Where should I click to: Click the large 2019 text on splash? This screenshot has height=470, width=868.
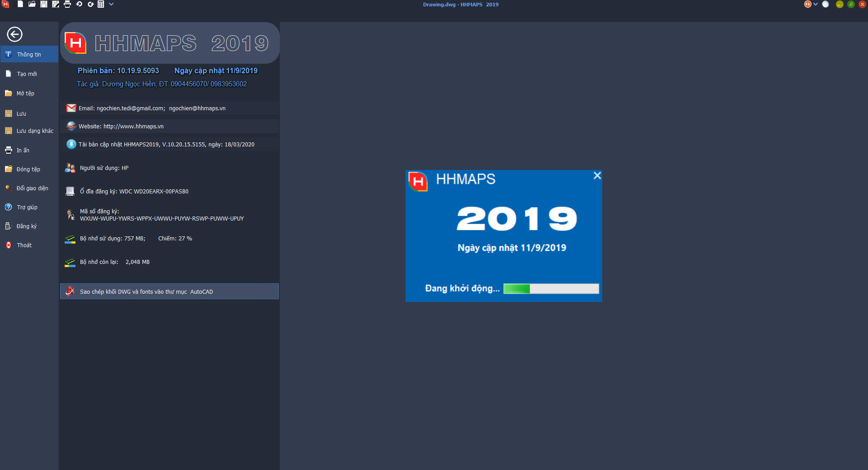[517, 219]
